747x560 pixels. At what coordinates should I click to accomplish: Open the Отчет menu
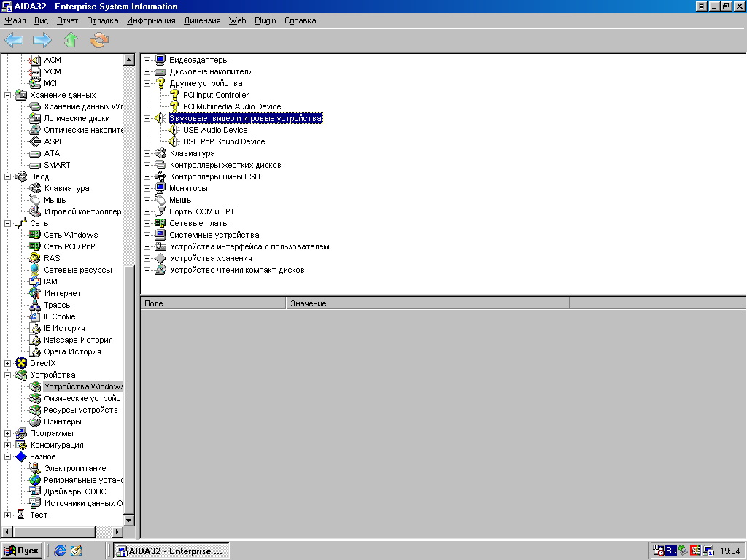coord(67,20)
